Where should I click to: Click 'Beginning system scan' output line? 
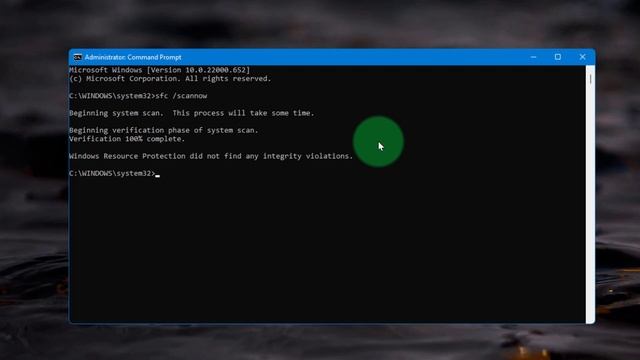[x=192, y=113]
